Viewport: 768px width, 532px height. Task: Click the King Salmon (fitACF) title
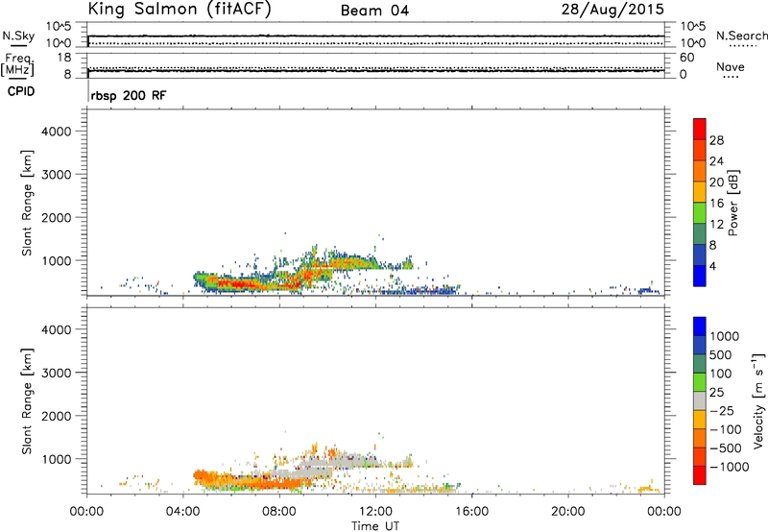(x=180, y=10)
